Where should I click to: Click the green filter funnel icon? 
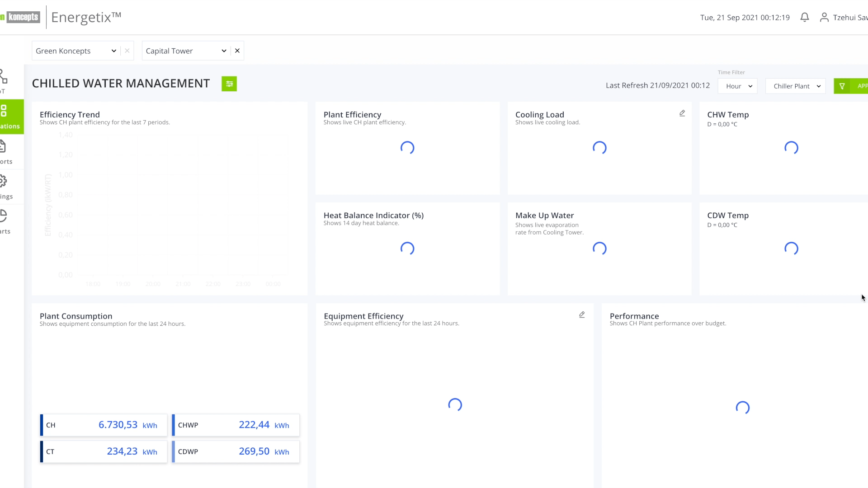(842, 86)
